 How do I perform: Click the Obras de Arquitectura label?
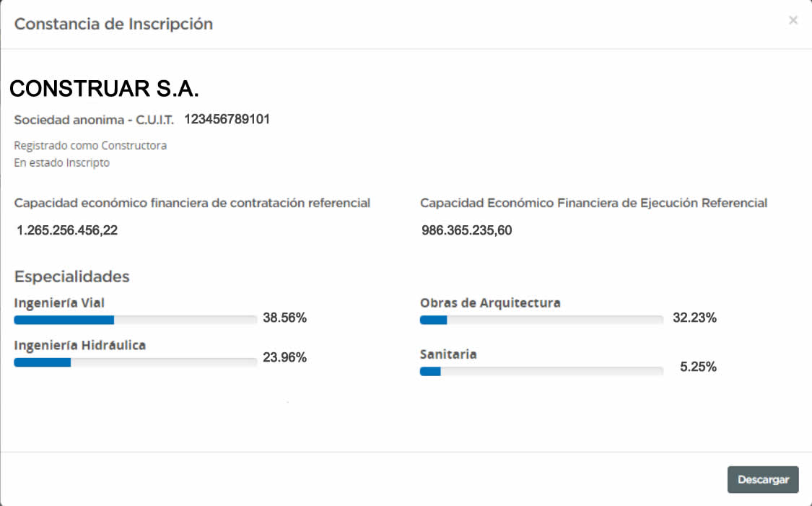pyautogui.click(x=490, y=302)
